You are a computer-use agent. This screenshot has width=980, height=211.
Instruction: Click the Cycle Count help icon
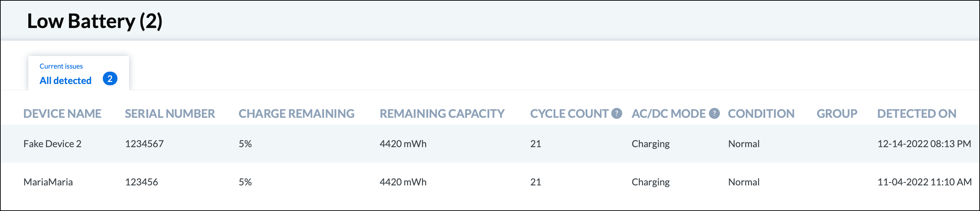[616, 113]
